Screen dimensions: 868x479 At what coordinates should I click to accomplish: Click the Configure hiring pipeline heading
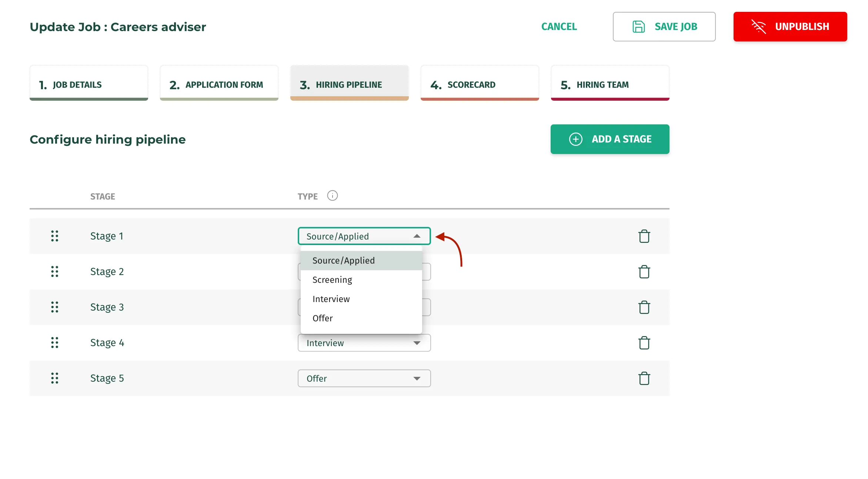click(x=107, y=140)
